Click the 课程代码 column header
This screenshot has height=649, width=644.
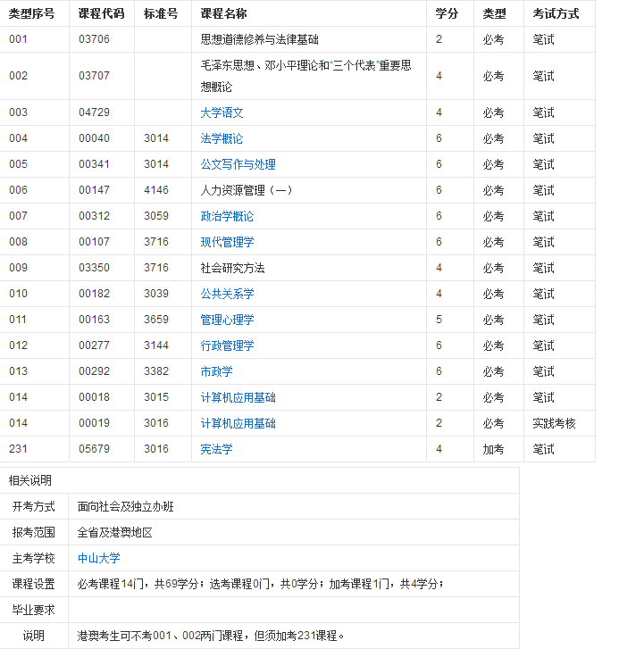(x=101, y=13)
